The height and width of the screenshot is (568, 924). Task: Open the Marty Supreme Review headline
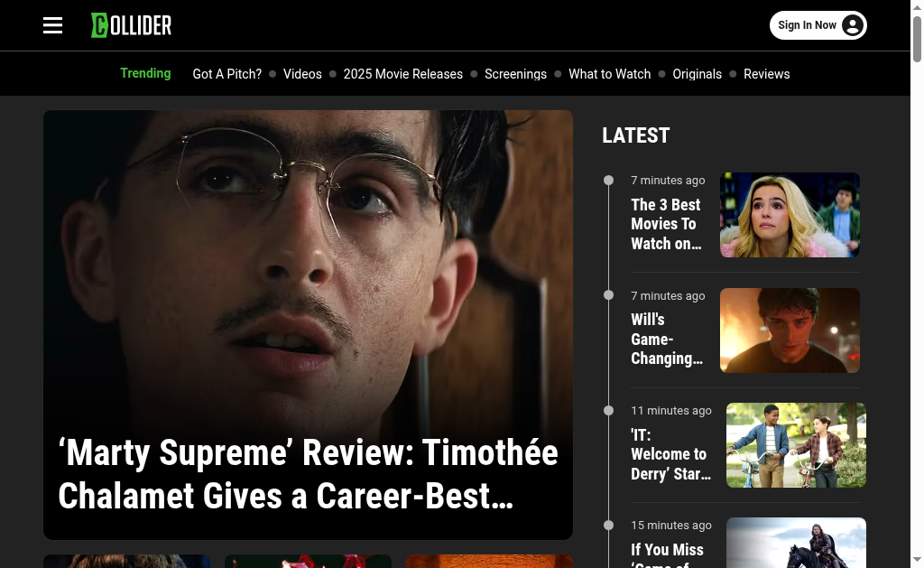click(308, 474)
